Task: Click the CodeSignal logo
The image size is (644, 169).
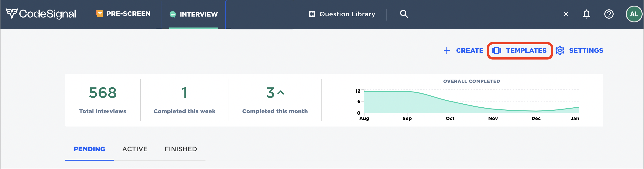Action: point(41,14)
